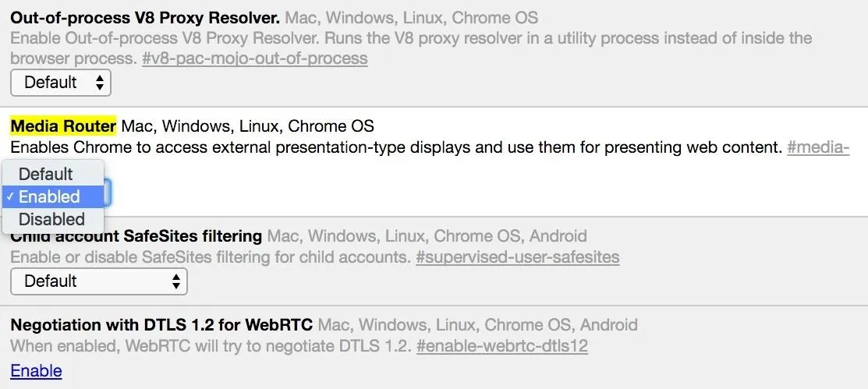
Task: Open the SafeSites filtering Default dropdown
Action: [99, 281]
